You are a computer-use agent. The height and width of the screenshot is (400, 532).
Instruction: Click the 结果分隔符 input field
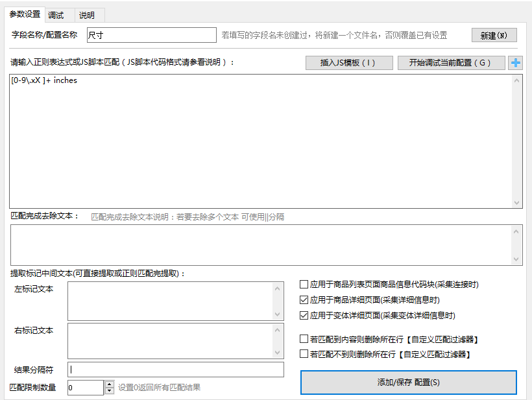(176, 370)
